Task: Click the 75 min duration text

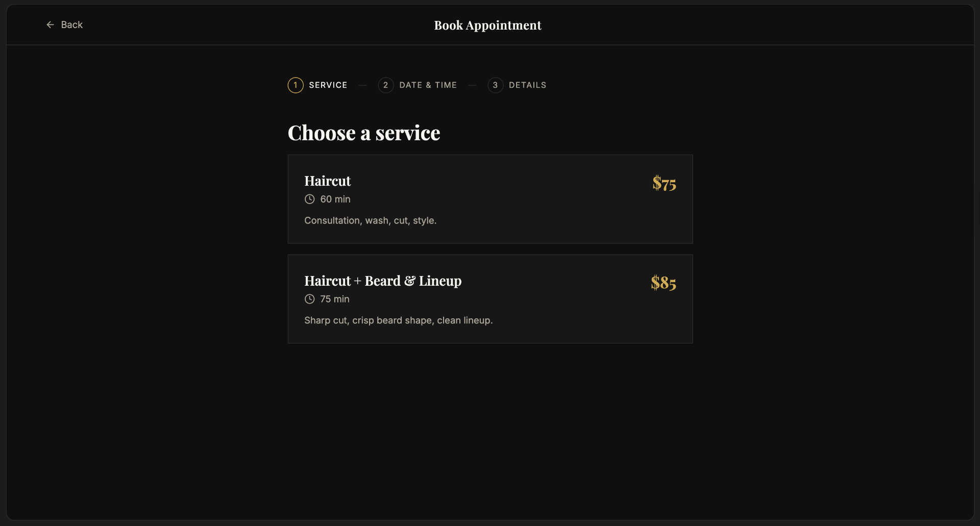Action: (335, 299)
